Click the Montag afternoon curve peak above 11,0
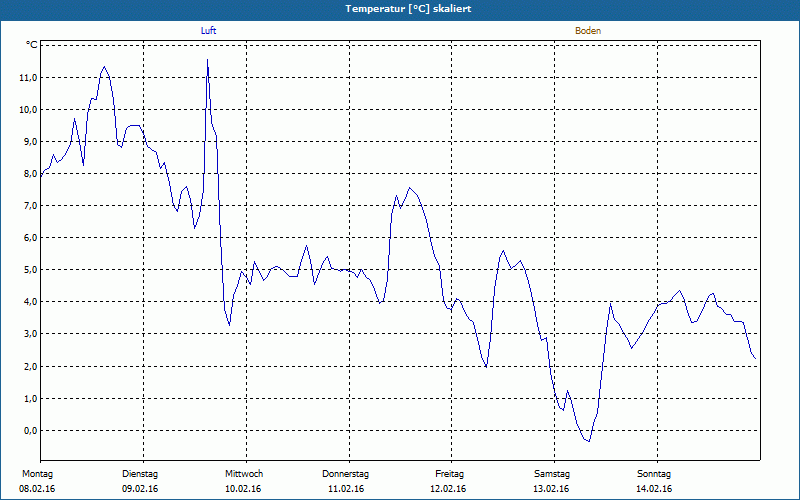 105,67
